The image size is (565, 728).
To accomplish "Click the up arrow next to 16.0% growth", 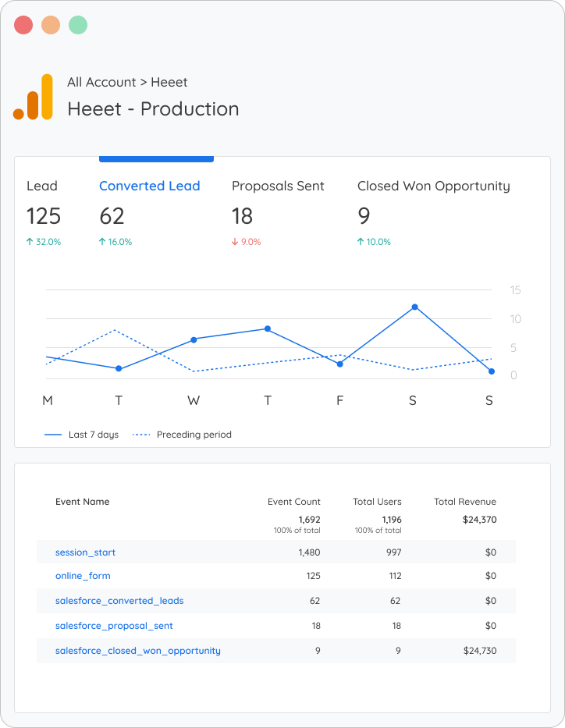I will click(101, 242).
